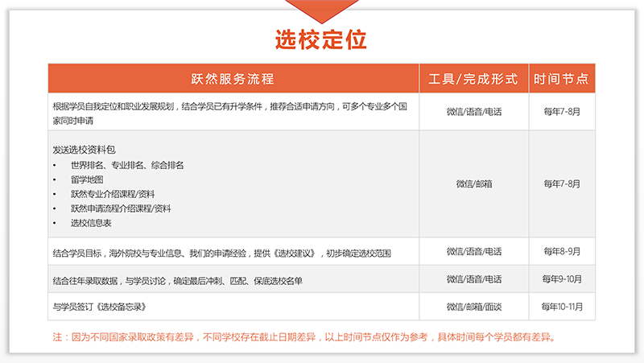Screen dimensions: 644x363
Task: Click the 选校定位 slide title
Action: [321, 39]
